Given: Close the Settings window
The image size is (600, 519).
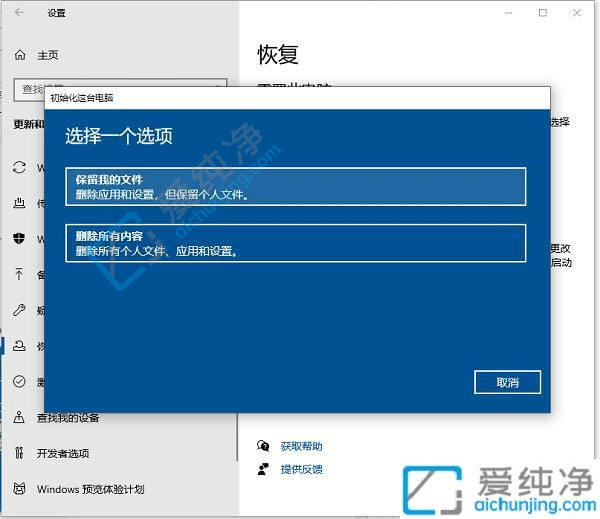Looking at the screenshot, I should point(577,13).
